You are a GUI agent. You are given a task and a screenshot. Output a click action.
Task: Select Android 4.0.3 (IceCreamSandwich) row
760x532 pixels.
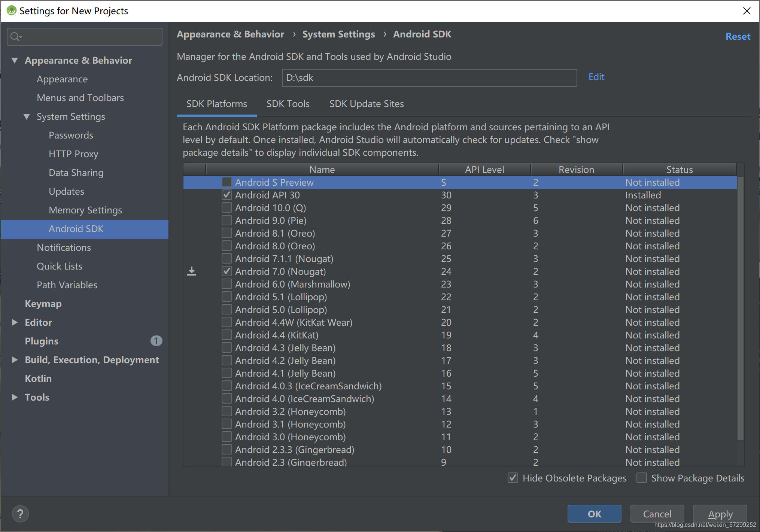coord(460,386)
